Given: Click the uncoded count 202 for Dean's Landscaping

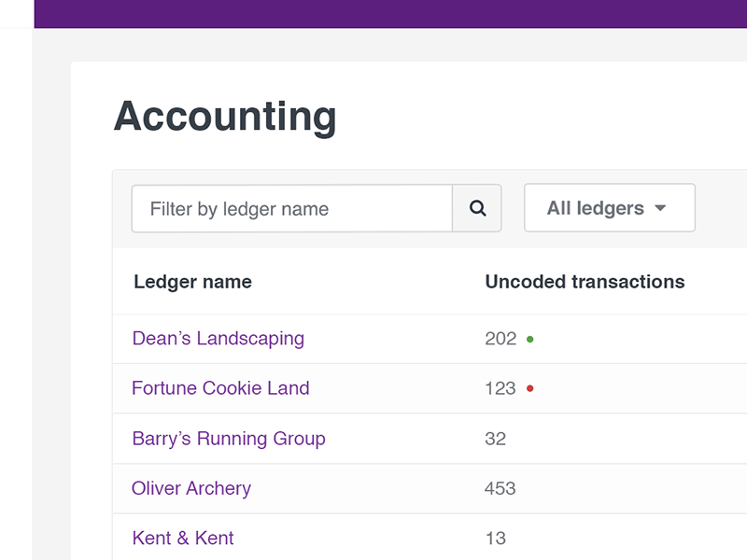Looking at the screenshot, I should click(500, 339).
